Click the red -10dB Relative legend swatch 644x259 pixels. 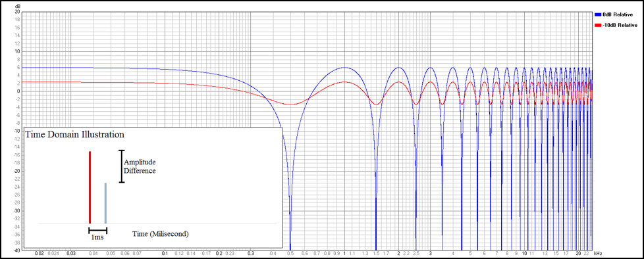(x=598, y=26)
